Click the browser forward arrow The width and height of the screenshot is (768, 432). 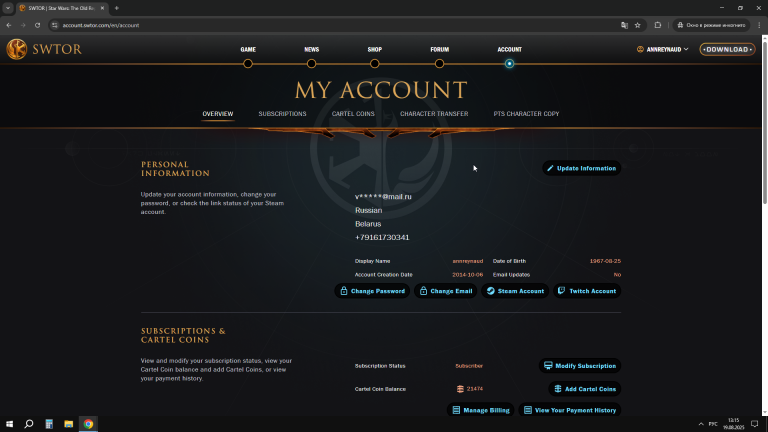tap(23, 25)
